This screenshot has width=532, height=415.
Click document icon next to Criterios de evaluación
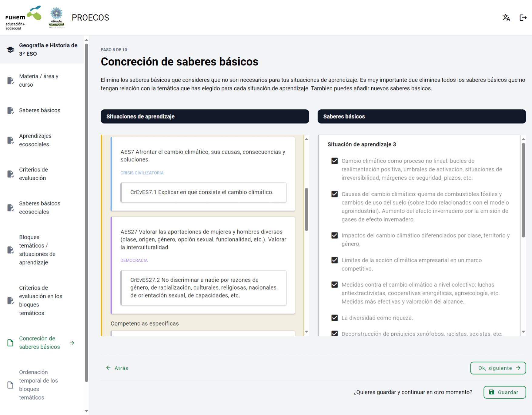11,174
